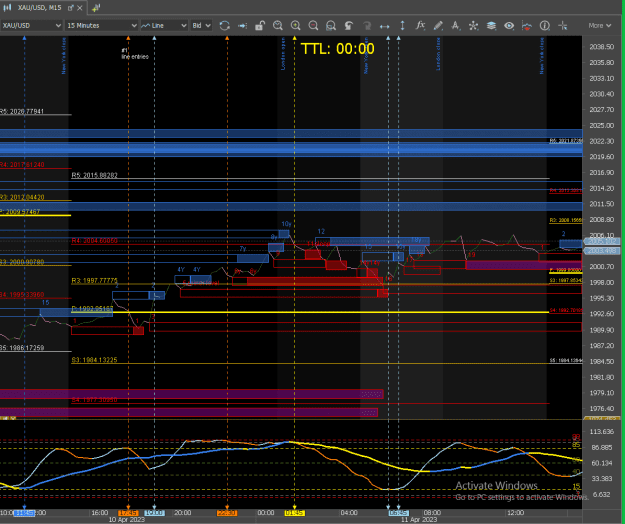This screenshot has height=524, width=625.
Task: Click the 6.632 oscillator axis value
Action: point(601,494)
